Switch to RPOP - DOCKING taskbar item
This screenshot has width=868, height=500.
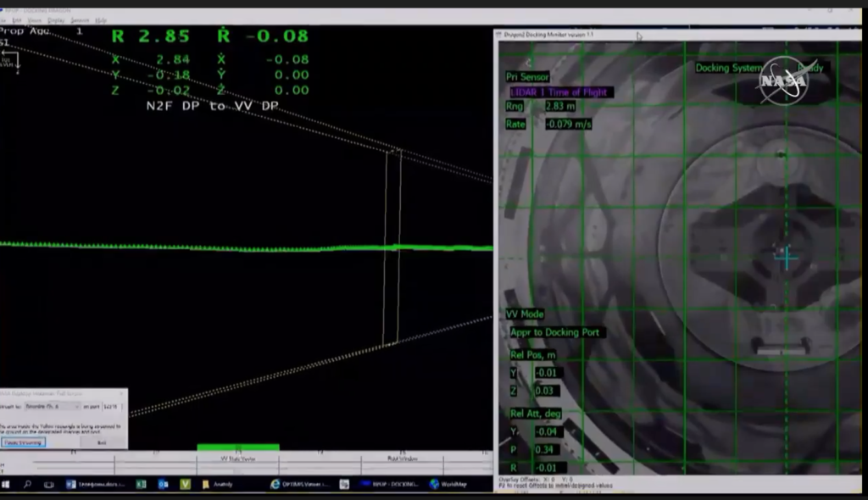(x=391, y=485)
